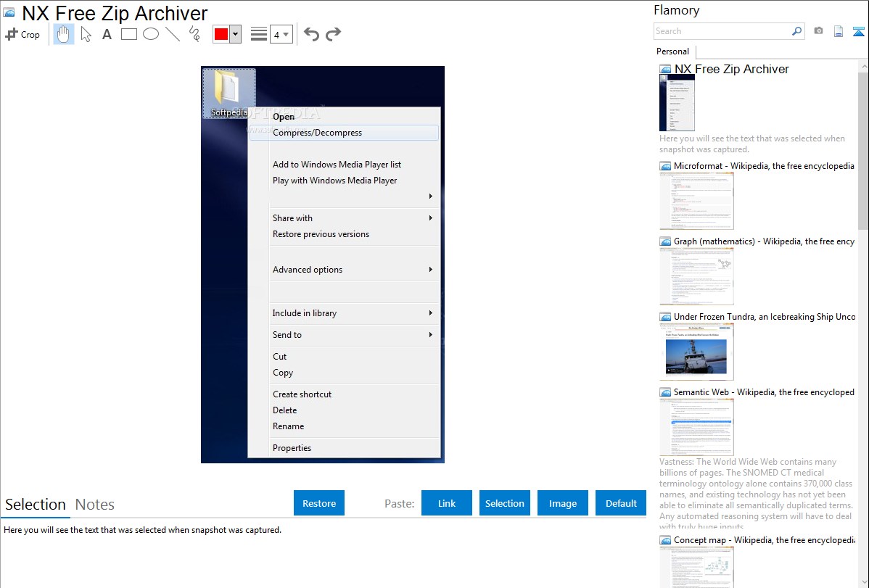Open the Under Frozen Tundra snapshot title
The height and width of the screenshot is (588, 869).
click(765, 317)
